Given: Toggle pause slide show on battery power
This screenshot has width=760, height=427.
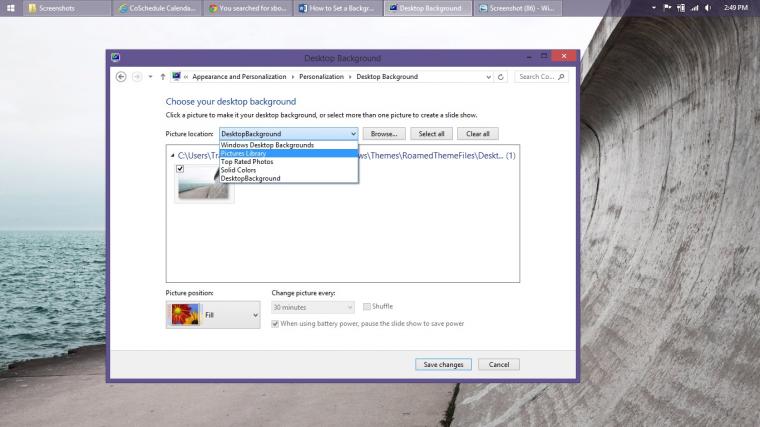Looking at the screenshot, I should [276, 323].
